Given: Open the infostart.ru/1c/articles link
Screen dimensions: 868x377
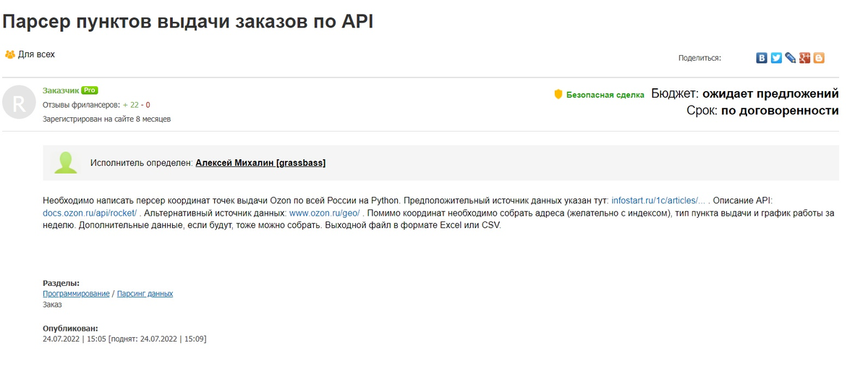Looking at the screenshot, I should click(658, 200).
